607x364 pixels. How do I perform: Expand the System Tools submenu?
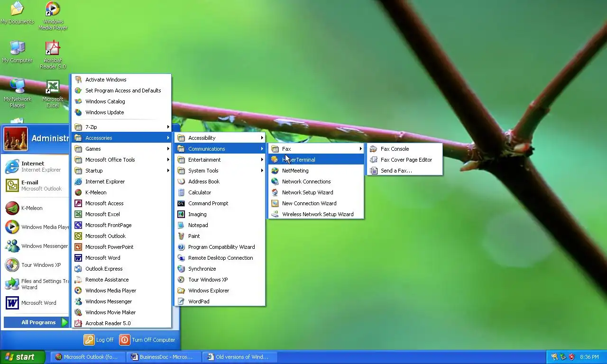220,171
